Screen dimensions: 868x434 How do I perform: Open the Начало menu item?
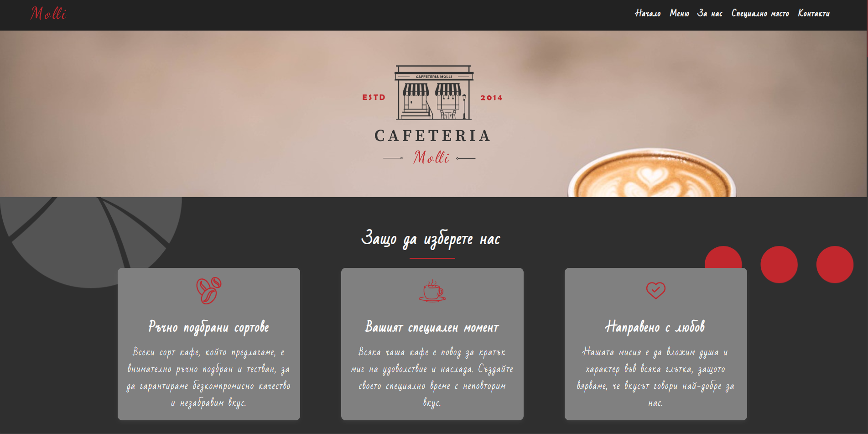(648, 13)
